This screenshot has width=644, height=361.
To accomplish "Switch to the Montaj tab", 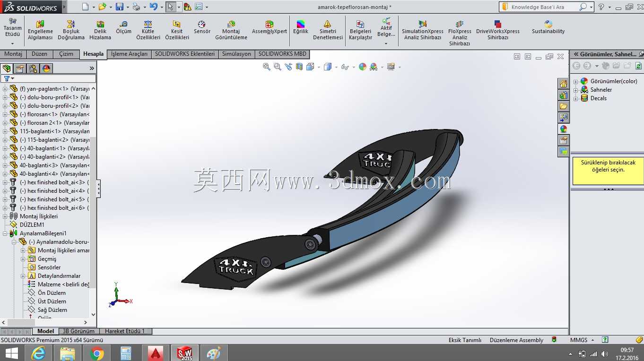I will (13, 54).
